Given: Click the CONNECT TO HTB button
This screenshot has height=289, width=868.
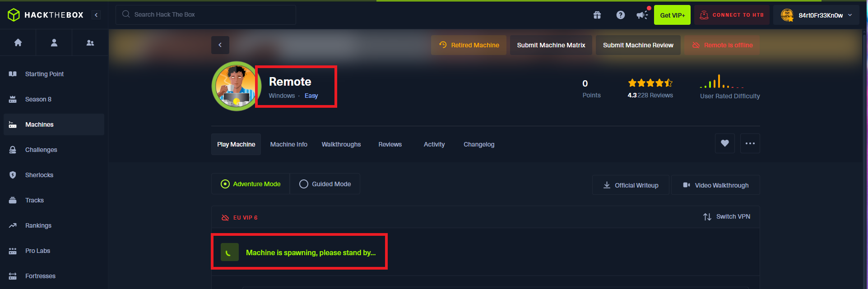Looking at the screenshot, I should coord(732,15).
